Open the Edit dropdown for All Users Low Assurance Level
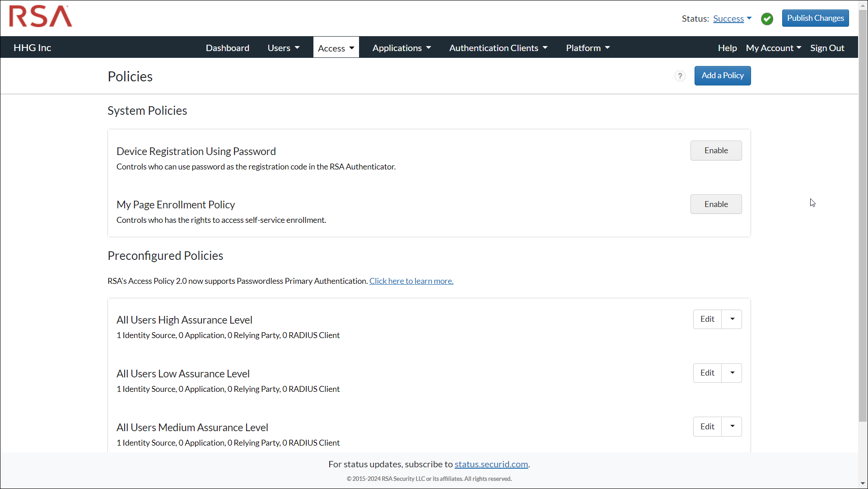The height and width of the screenshot is (489, 868). tap(731, 373)
